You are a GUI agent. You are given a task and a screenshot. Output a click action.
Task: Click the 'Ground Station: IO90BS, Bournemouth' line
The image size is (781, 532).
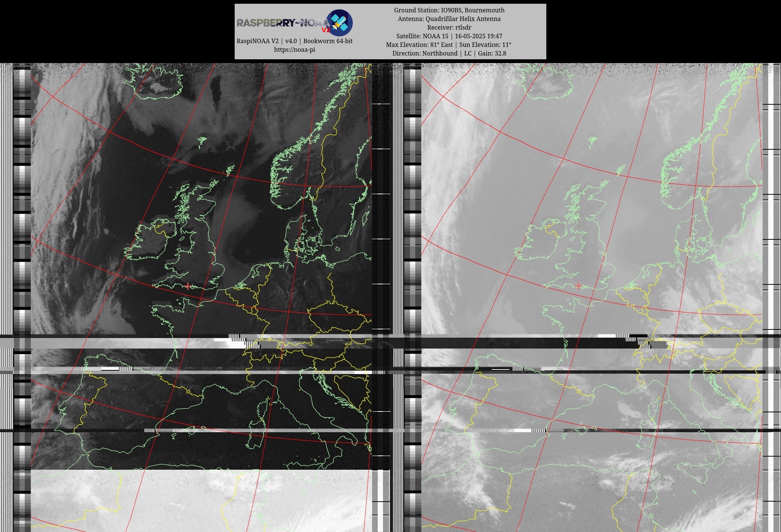449,10
